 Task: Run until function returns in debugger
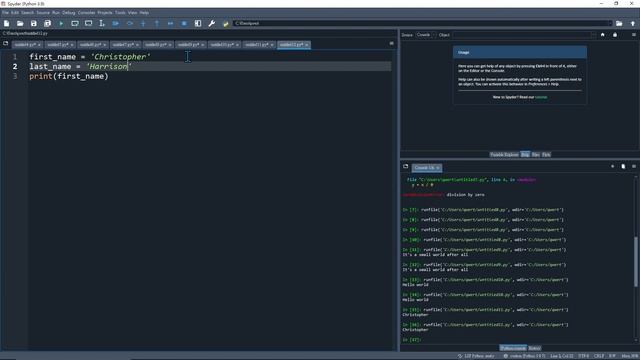[157, 24]
